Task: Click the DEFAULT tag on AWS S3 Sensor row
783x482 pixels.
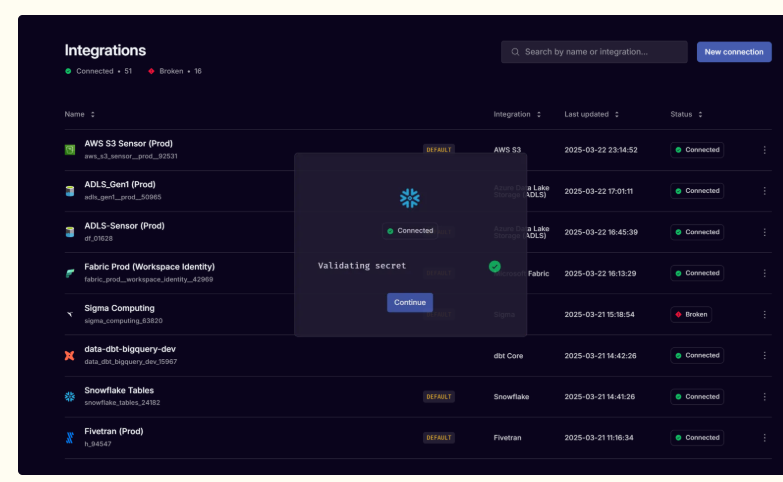Action: (x=438, y=150)
